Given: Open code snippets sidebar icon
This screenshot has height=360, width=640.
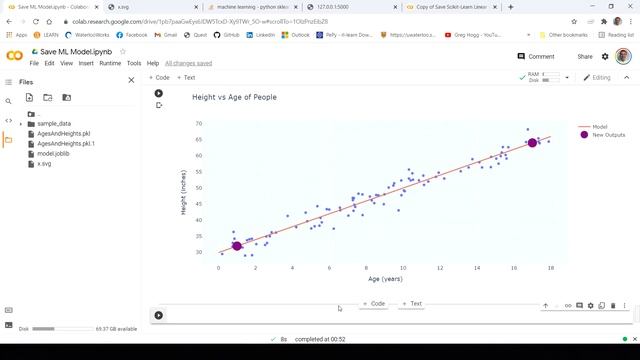Looking at the screenshot, I should point(9,120).
